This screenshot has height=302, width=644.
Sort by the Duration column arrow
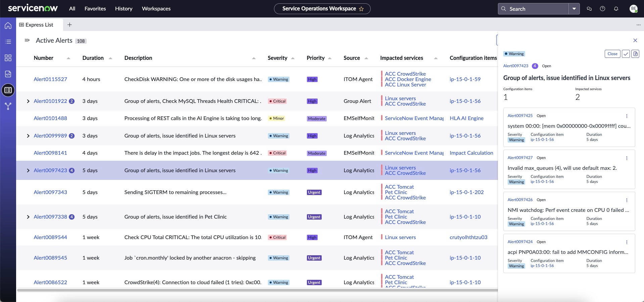(110, 58)
